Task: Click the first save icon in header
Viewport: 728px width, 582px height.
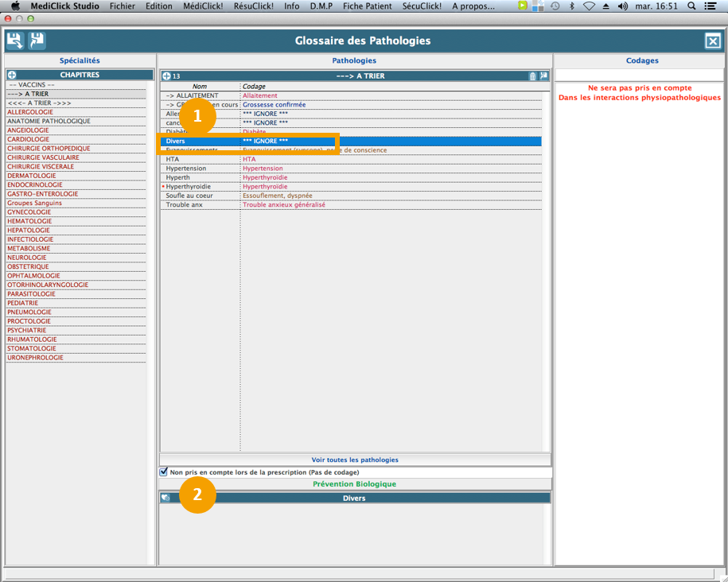Action: click(x=14, y=41)
